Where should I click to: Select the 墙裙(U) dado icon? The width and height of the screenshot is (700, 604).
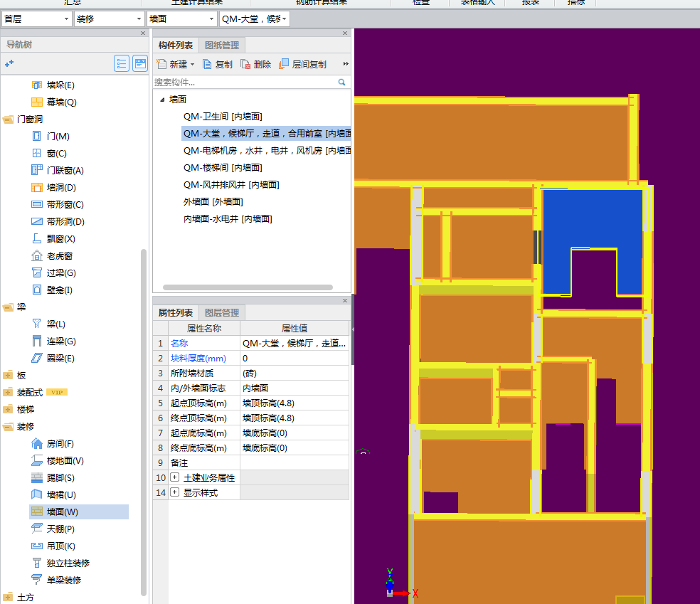pyautogui.click(x=36, y=494)
